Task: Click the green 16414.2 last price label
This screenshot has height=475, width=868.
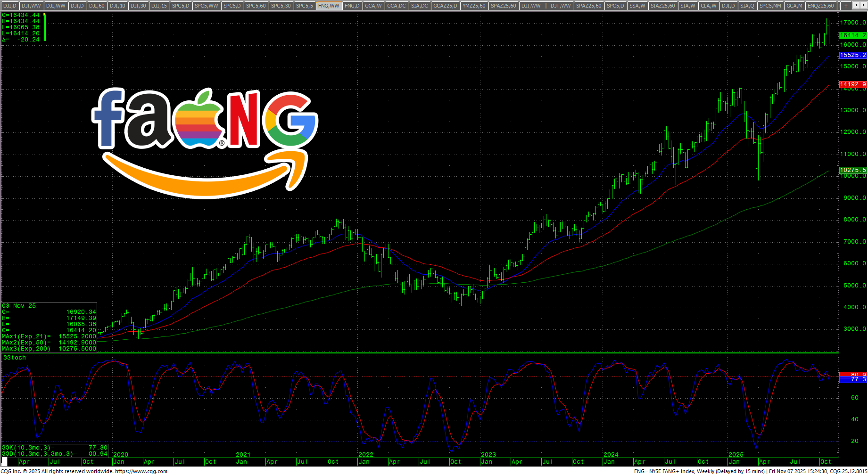Action: pyautogui.click(x=853, y=35)
